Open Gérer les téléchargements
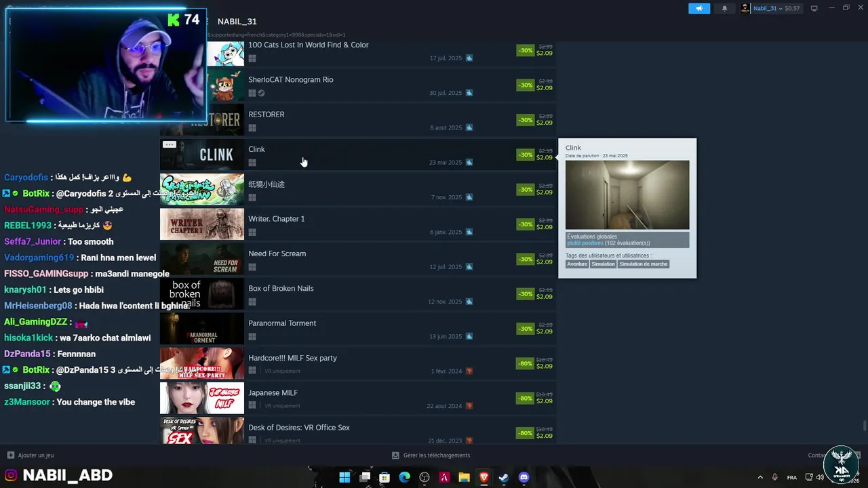This screenshot has width=868, height=488. point(431,455)
